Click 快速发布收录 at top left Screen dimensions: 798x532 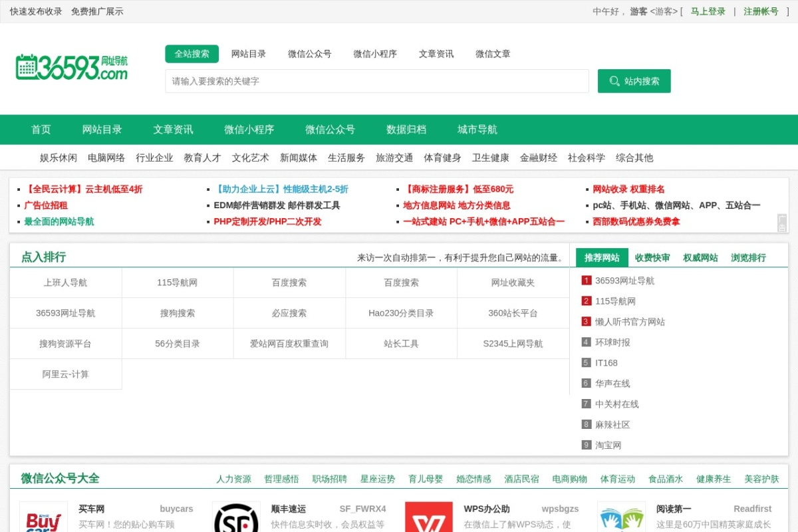(36, 11)
